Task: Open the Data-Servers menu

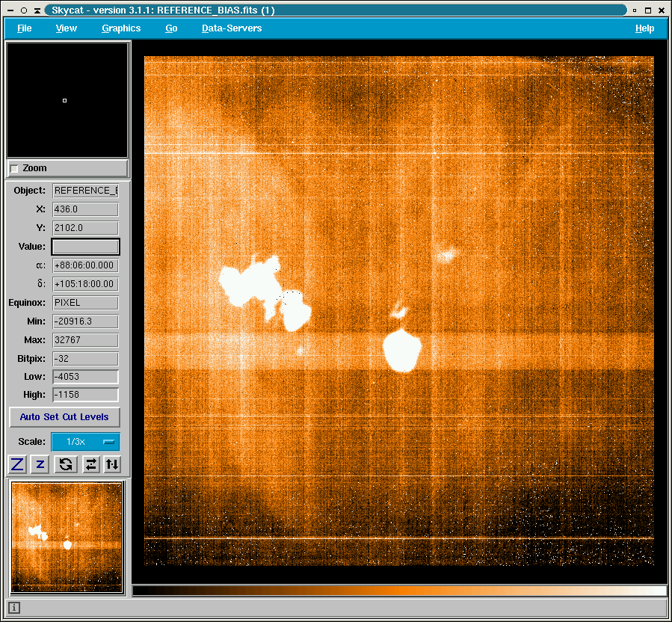Action: pyautogui.click(x=232, y=28)
